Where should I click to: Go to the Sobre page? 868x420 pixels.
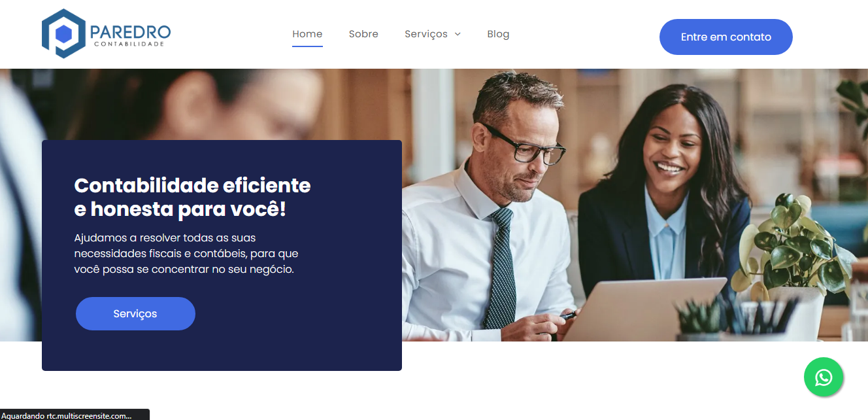(x=363, y=34)
